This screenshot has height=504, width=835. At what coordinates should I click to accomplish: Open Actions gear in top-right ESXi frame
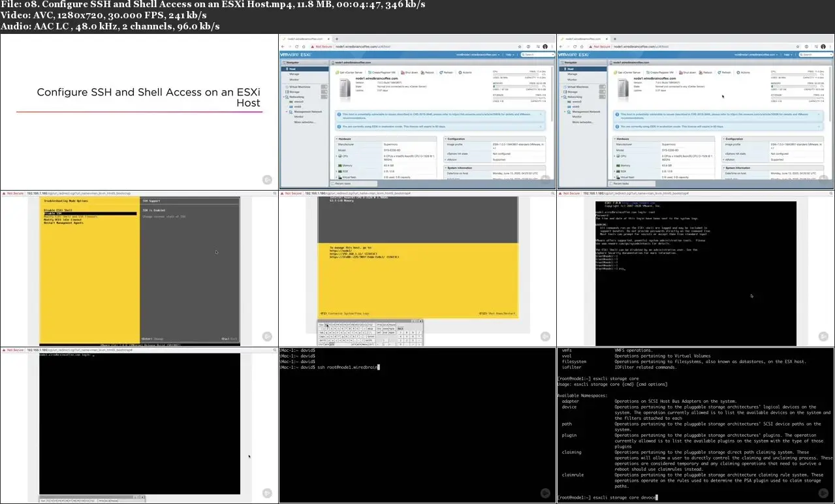tap(744, 72)
